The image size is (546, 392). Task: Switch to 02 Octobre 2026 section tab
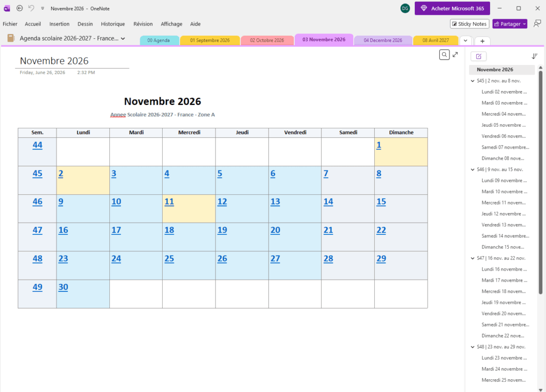[x=267, y=40]
